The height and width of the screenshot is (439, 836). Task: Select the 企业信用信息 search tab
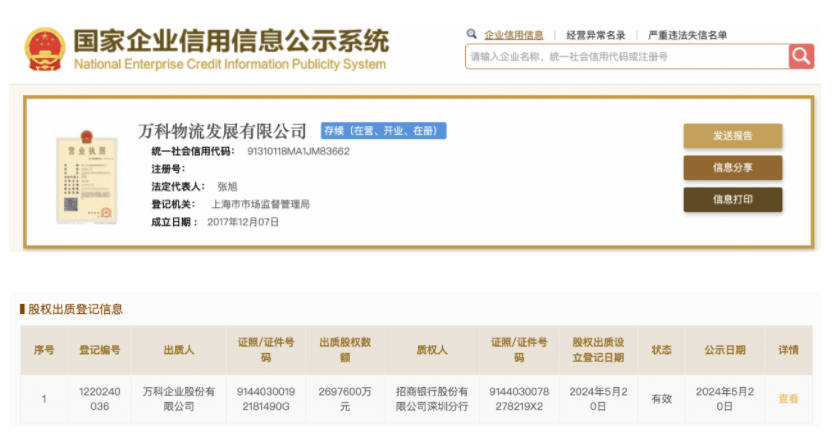pos(513,35)
